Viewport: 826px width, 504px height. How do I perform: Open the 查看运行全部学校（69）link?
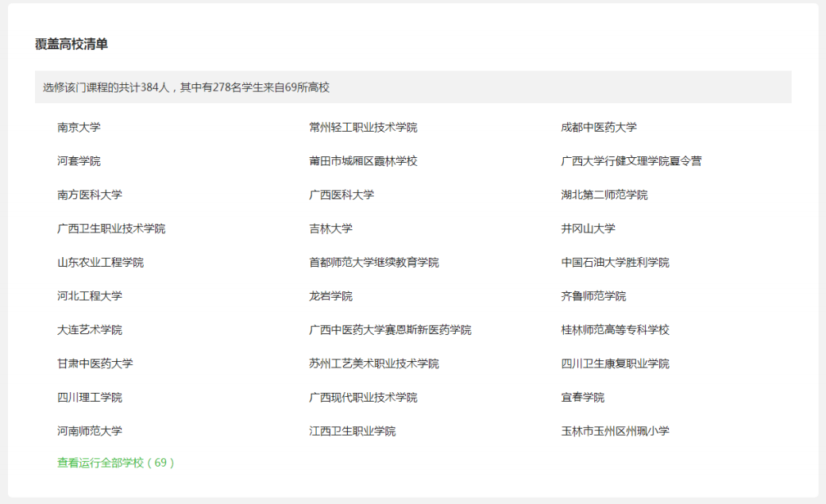click(116, 463)
